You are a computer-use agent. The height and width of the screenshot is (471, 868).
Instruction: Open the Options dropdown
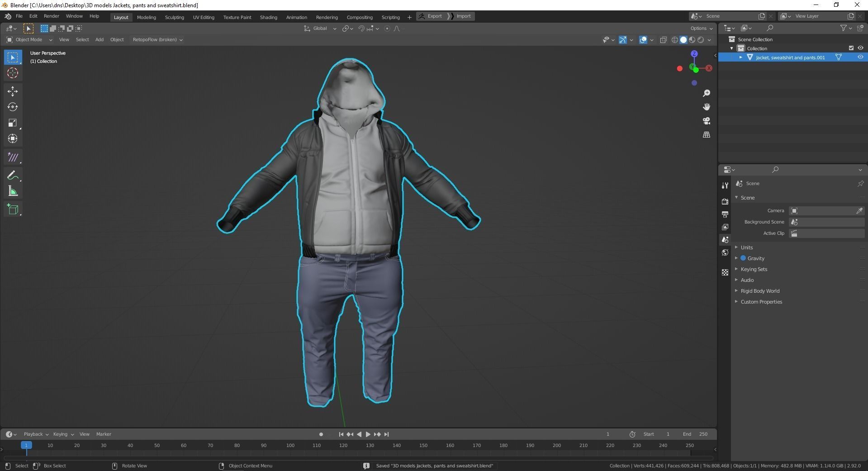[x=702, y=29]
